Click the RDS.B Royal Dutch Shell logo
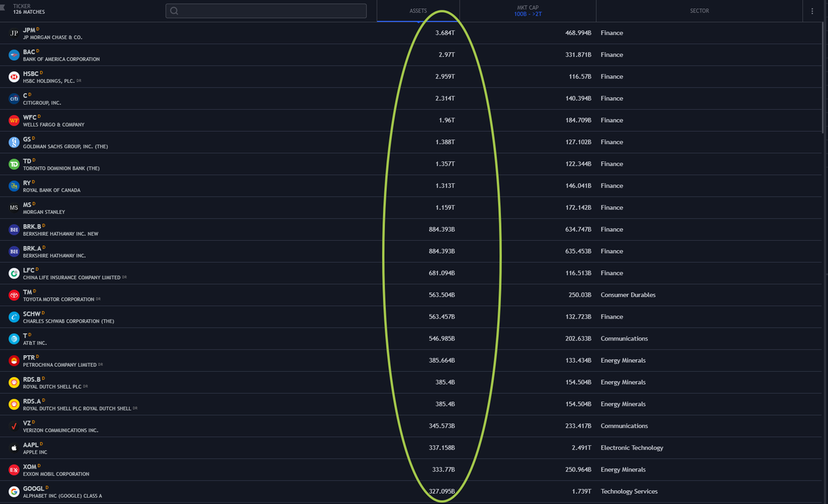 14,383
